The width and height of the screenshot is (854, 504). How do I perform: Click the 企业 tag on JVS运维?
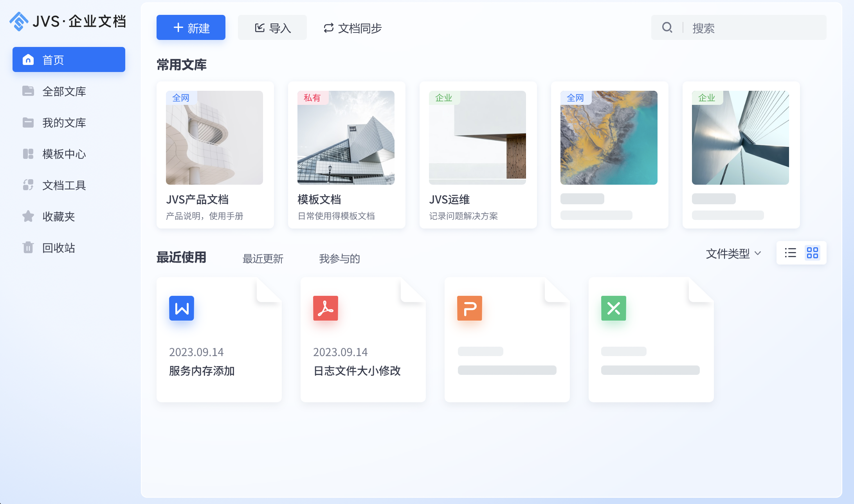click(444, 97)
